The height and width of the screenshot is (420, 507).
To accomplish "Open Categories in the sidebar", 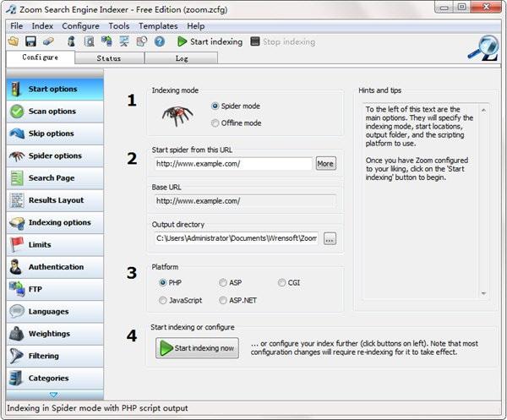I will (x=55, y=379).
